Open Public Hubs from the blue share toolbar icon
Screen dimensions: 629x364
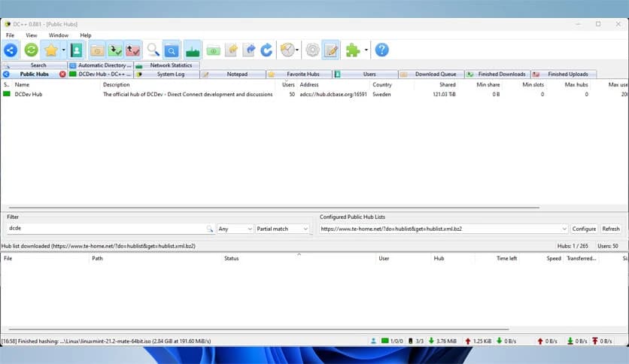(11, 50)
